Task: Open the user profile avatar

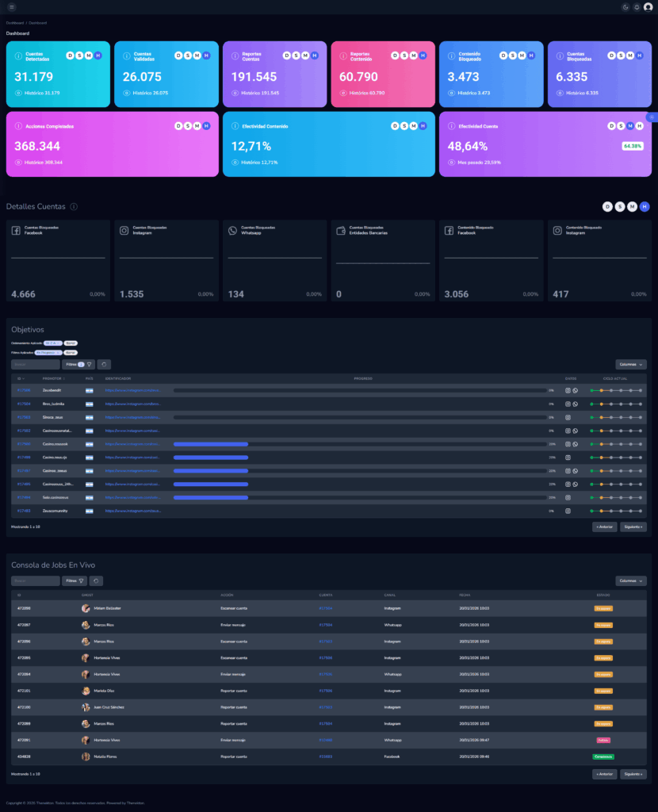Action: coord(648,7)
